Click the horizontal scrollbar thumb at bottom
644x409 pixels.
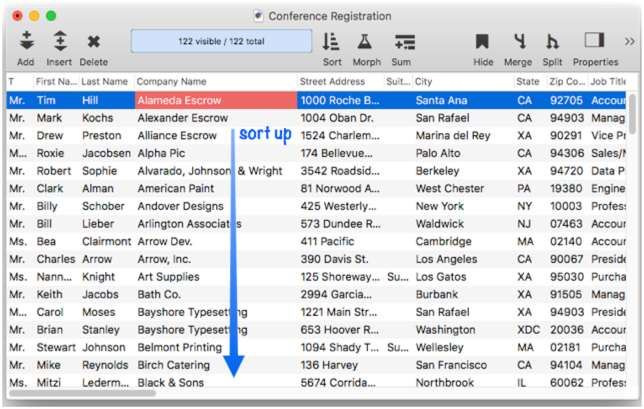coord(83,393)
